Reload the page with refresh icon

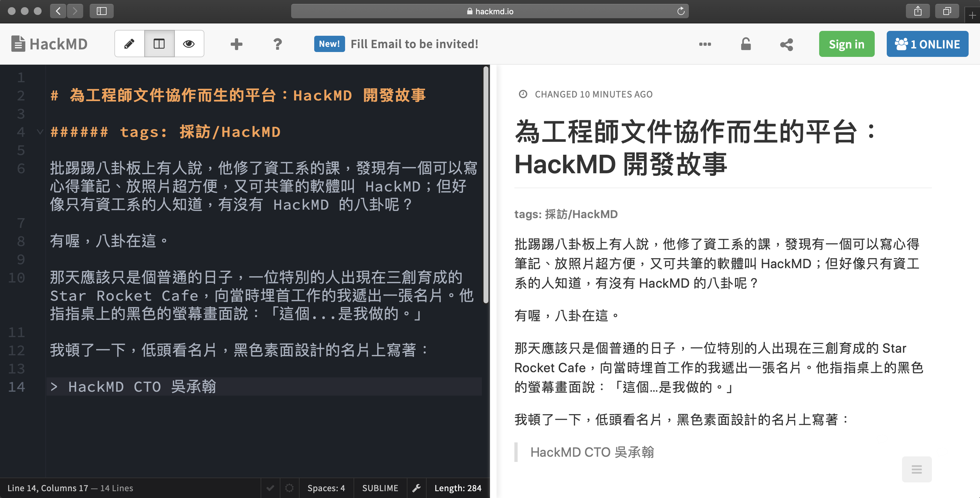pyautogui.click(x=681, y=11)
